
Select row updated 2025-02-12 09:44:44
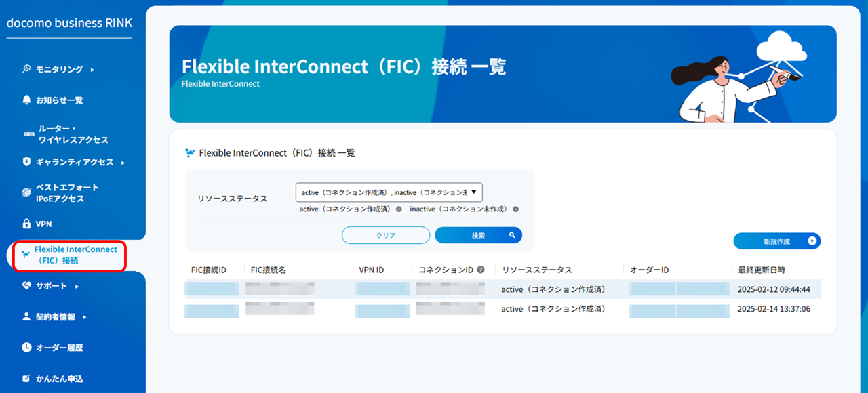502,289
